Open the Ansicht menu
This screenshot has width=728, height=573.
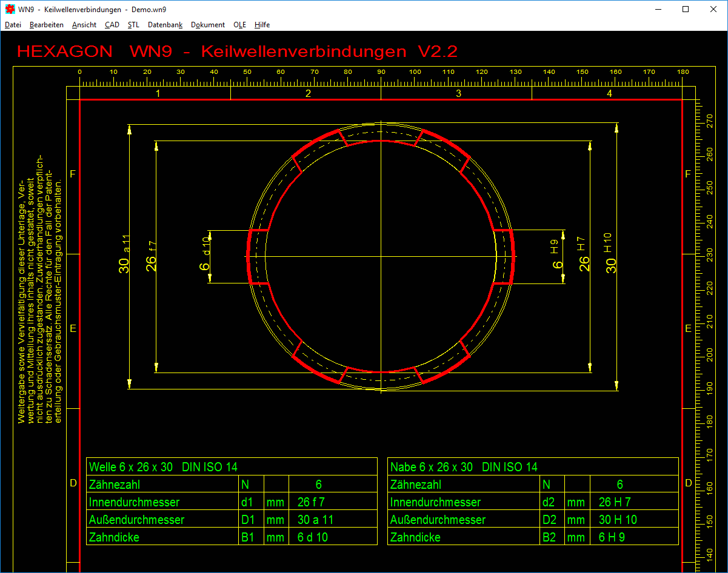[84, 25]
